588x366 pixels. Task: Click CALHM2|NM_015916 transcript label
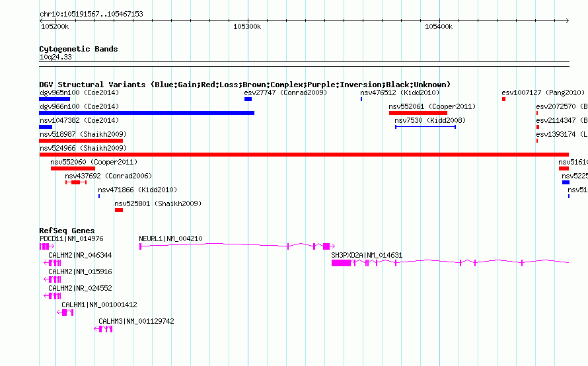(80, 272)
